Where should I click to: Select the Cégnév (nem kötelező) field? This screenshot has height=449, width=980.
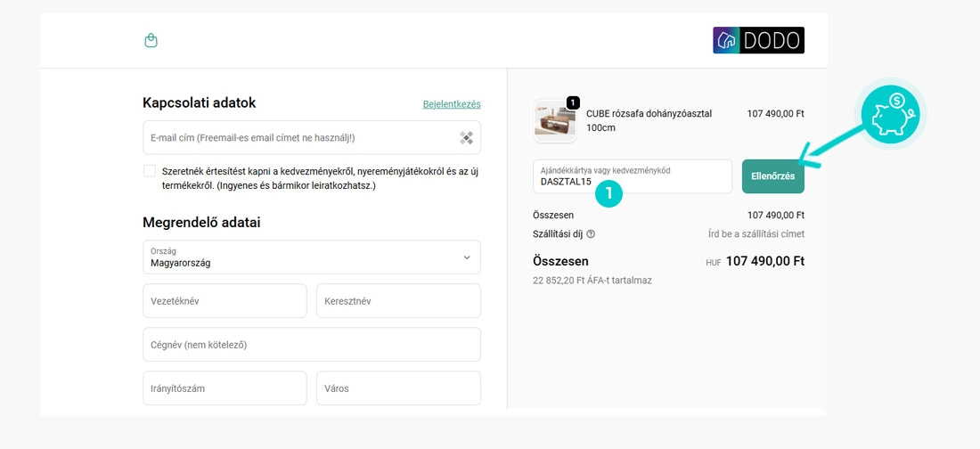[x=312, y=345]
